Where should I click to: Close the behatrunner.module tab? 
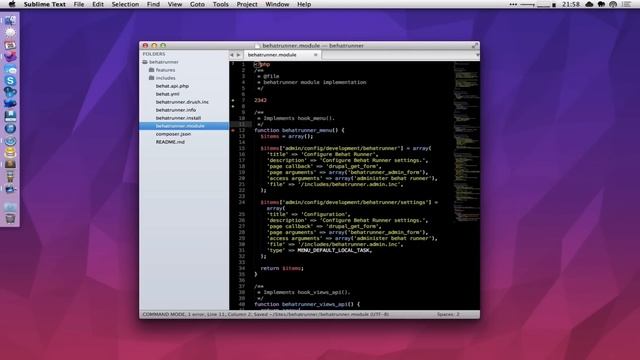[316, 55]
